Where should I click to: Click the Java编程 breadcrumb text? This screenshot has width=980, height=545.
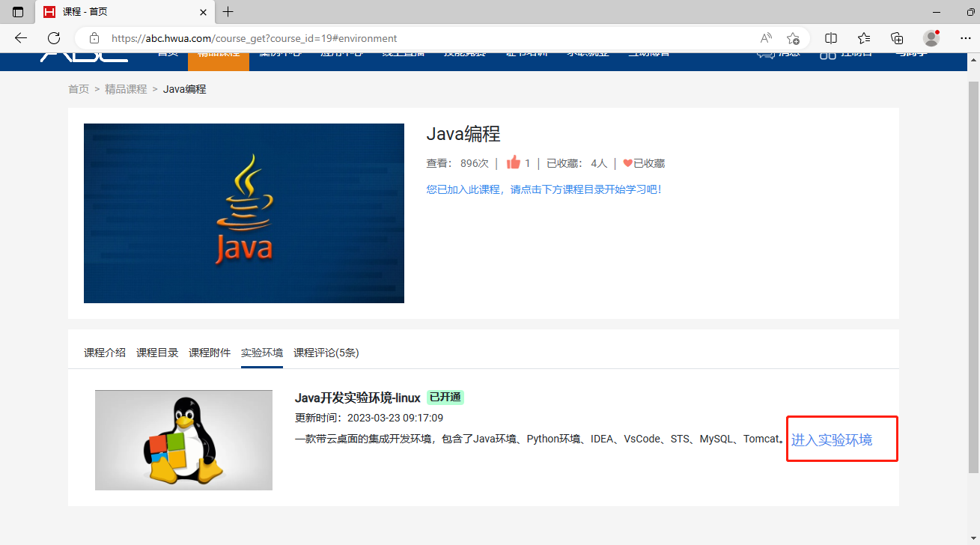pyautogui.click(x=184, y=89)
